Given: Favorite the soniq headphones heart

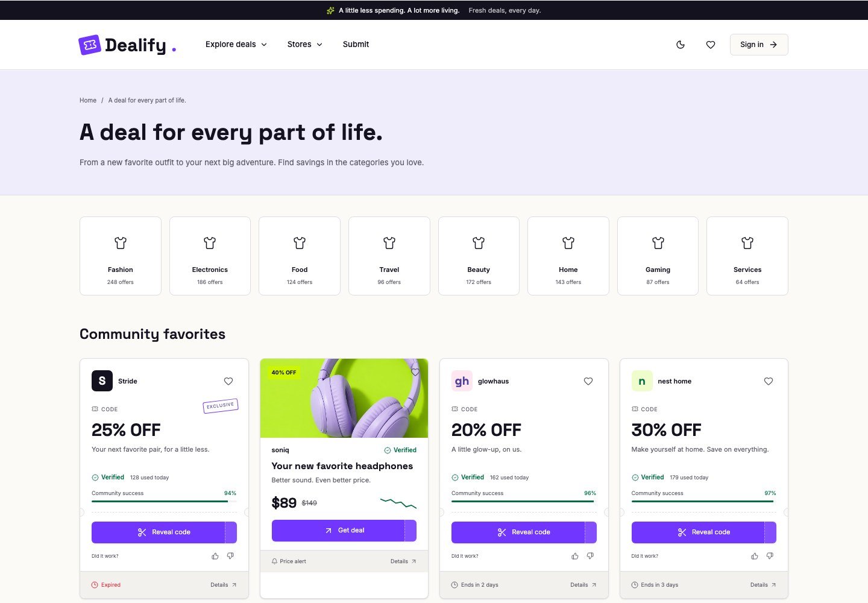Looking at the screenshot, I should [415, 371].
